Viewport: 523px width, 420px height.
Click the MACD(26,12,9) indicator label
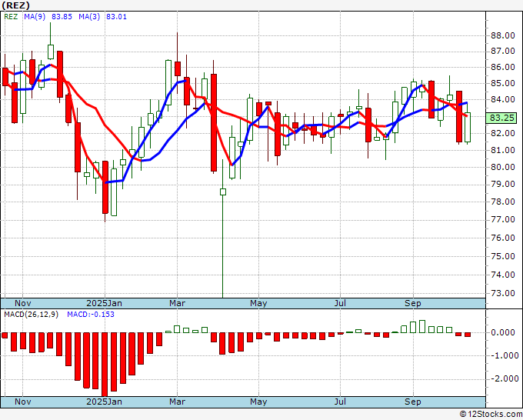point(31,315)
